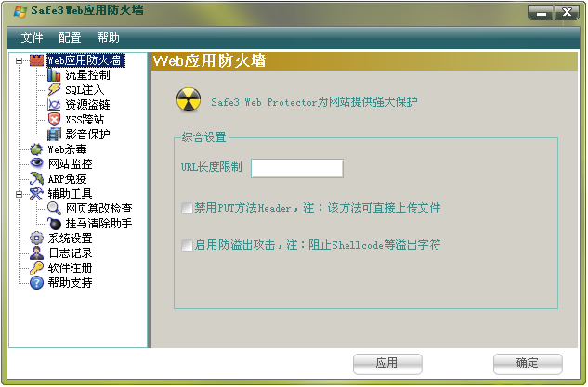Click the 系统设置 gear icon
This screenshot has width=588, height=387.
pos(36,239)
